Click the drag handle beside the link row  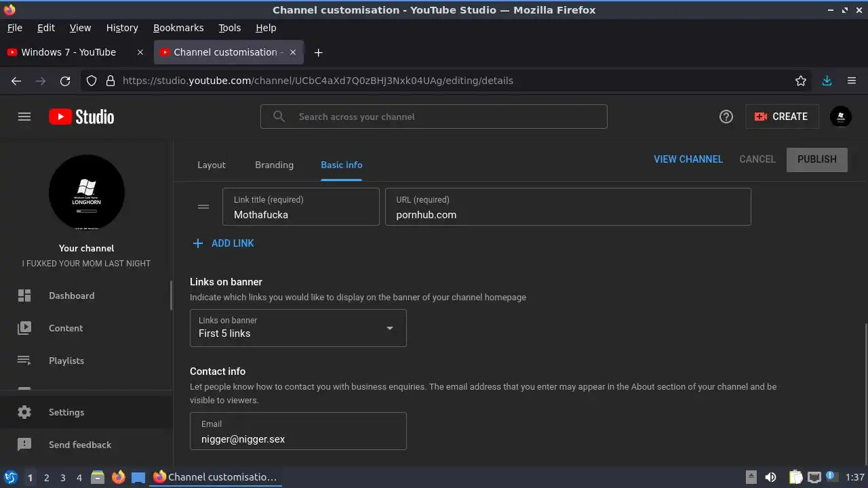[203, 207]
